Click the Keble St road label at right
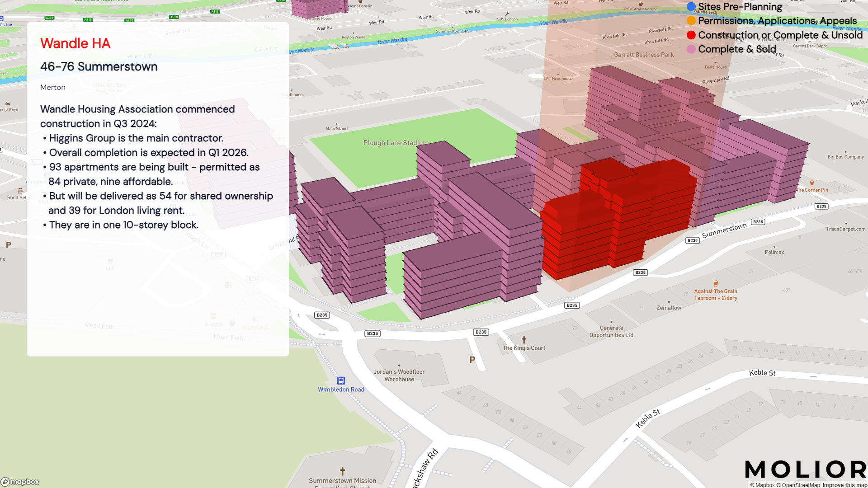868x488 pixels. [x=762, y=373]
